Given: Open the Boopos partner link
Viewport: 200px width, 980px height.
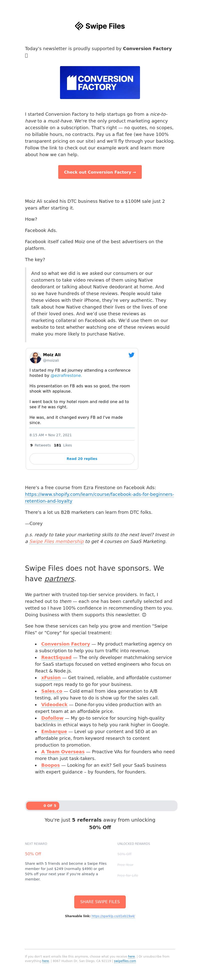Looking at the screenshot, I should [50, 765].
